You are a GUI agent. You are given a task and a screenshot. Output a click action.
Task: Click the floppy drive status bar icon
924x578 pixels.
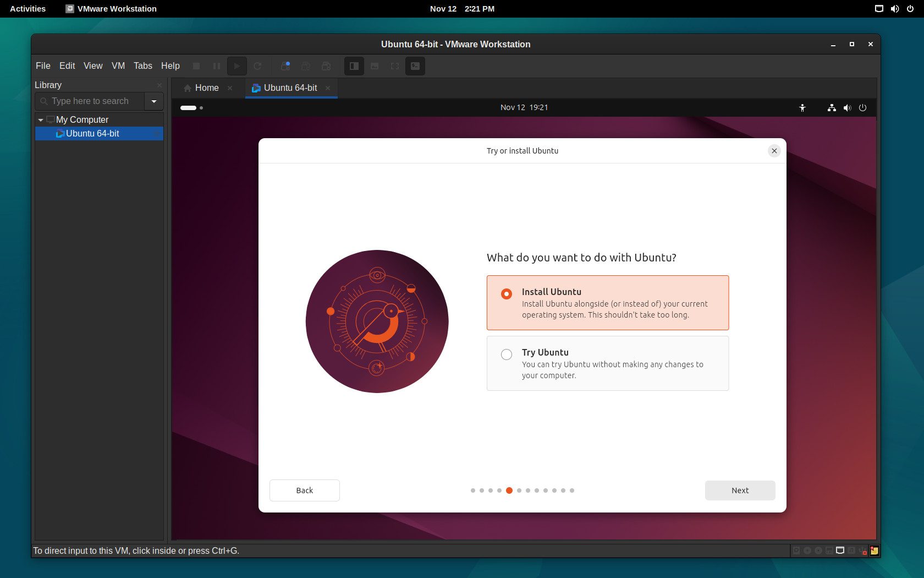click(x=829, y=550)
